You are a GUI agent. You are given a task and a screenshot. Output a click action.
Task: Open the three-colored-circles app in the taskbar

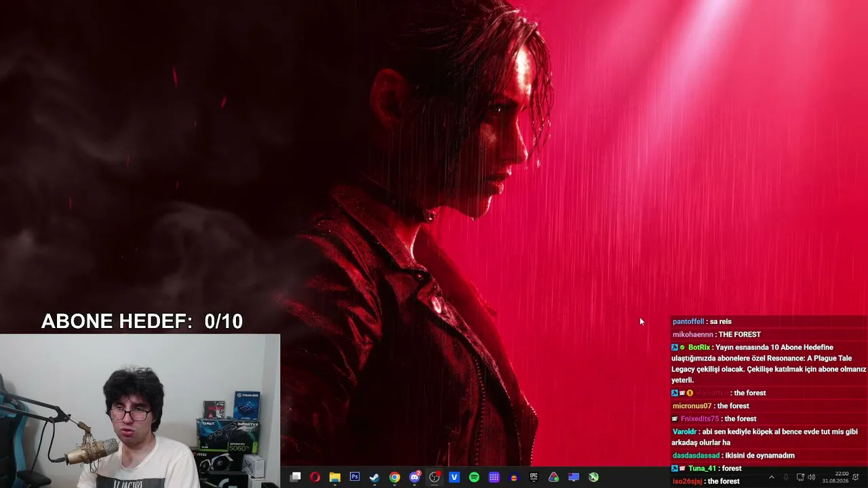point(554,477)
